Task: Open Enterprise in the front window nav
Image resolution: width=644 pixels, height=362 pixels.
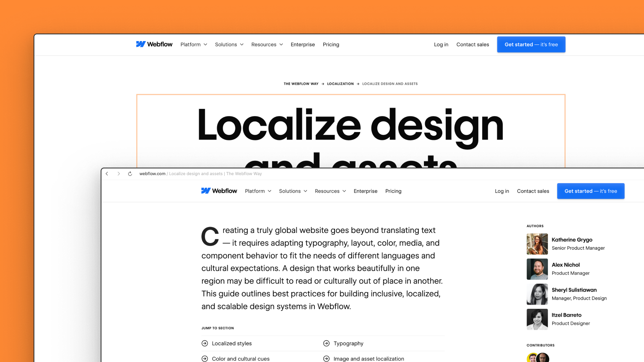Action: [x=365, y=191]
